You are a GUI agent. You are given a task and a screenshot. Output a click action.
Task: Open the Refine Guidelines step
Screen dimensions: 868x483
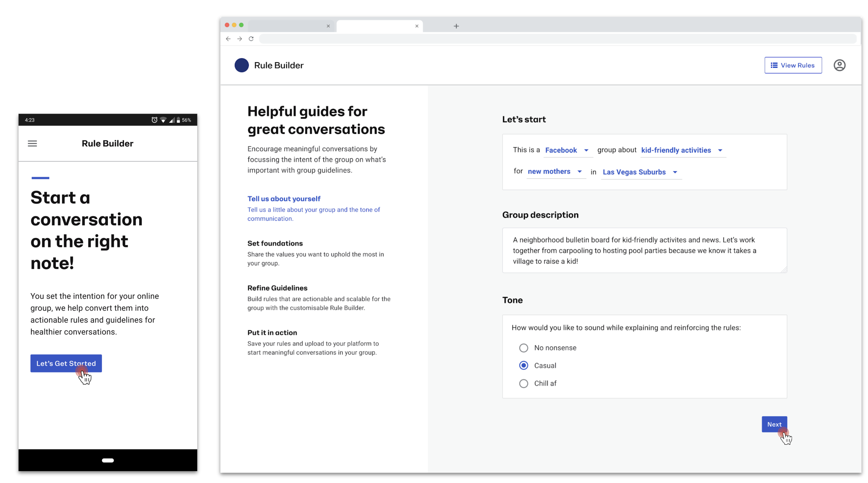pos(277,288)
